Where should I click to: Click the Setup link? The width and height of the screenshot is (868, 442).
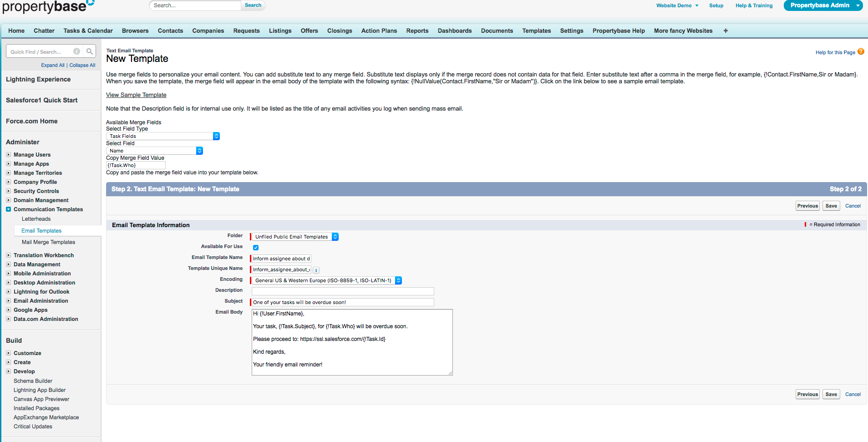coord(716,5)
